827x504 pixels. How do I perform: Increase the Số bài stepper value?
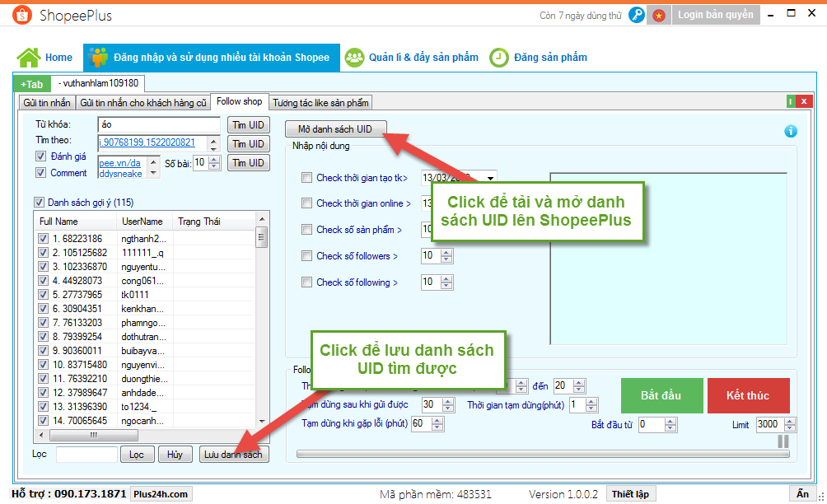[x=215, y=159]
